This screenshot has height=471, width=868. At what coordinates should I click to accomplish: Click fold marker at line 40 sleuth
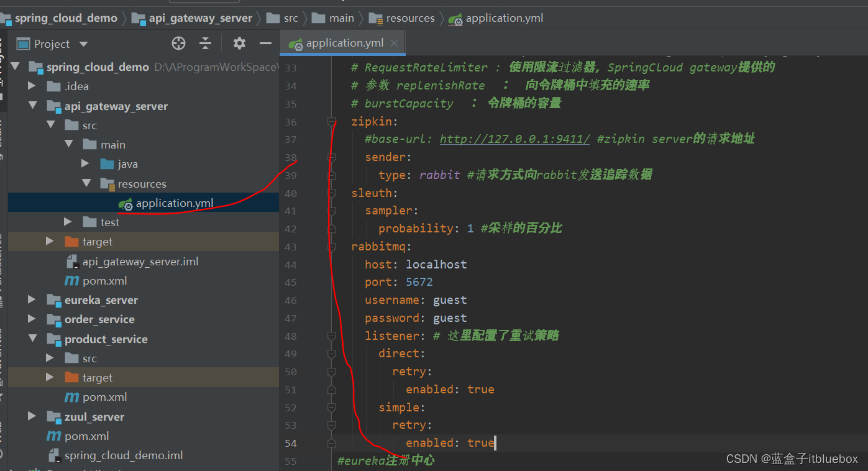pos(332,193)
